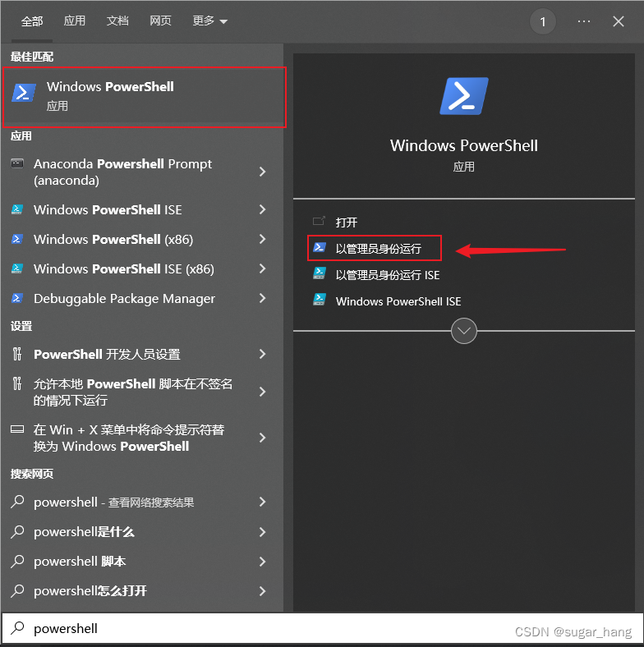
Task: Open the 更多 dropdown filter
Action: pyautogui.click(x=209, y=21)
